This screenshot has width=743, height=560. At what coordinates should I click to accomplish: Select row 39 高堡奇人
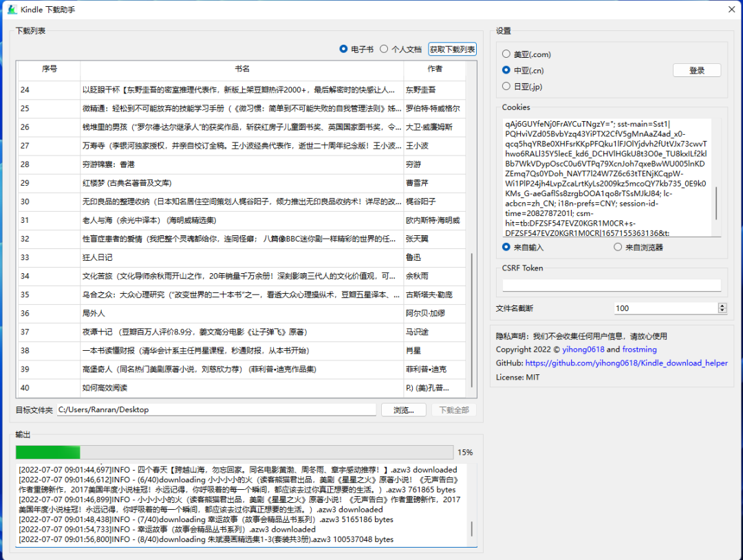(242, 369)
